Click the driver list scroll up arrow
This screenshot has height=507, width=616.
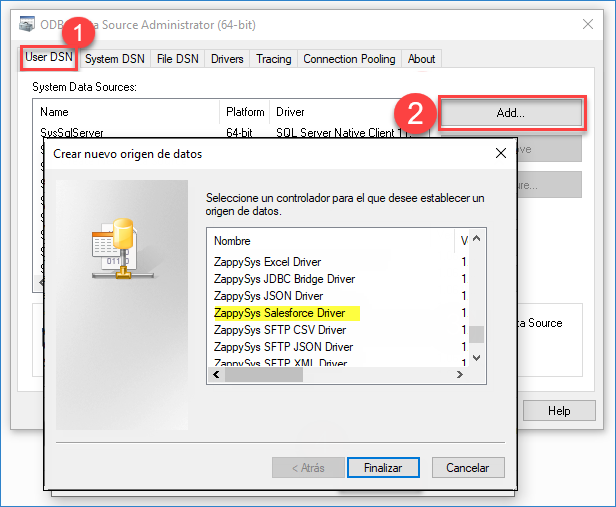[477, 238]
